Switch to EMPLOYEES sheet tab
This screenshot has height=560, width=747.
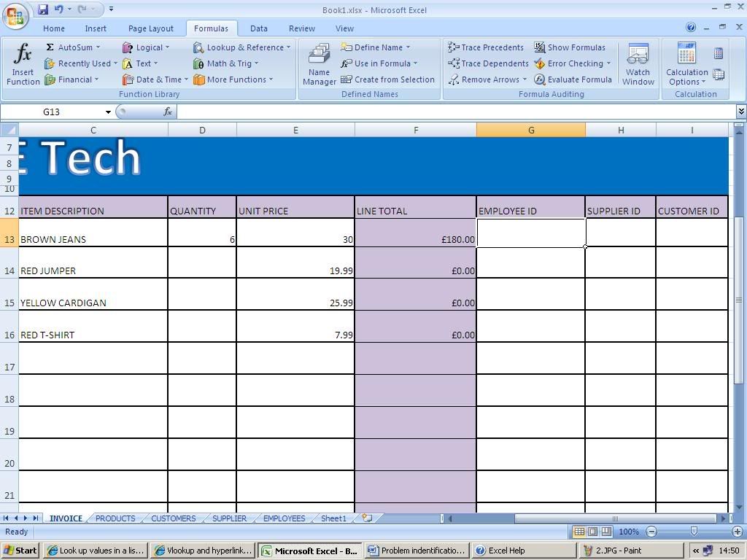click(x=284, y=518)
